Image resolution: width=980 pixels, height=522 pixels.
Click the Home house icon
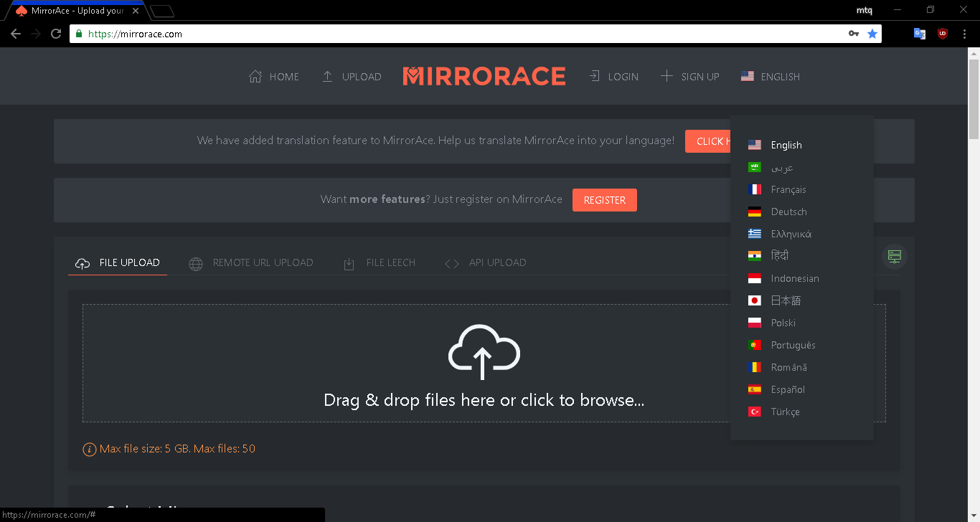255,77
